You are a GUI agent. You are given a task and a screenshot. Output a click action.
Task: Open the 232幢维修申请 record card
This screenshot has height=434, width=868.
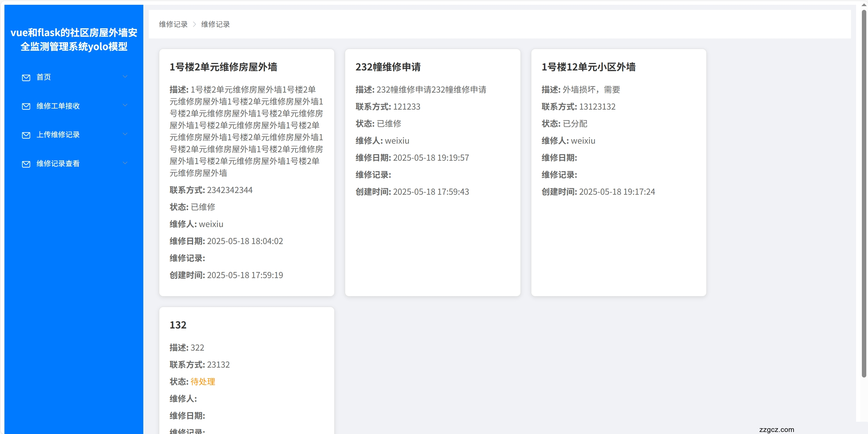click(x=388, y=67)
